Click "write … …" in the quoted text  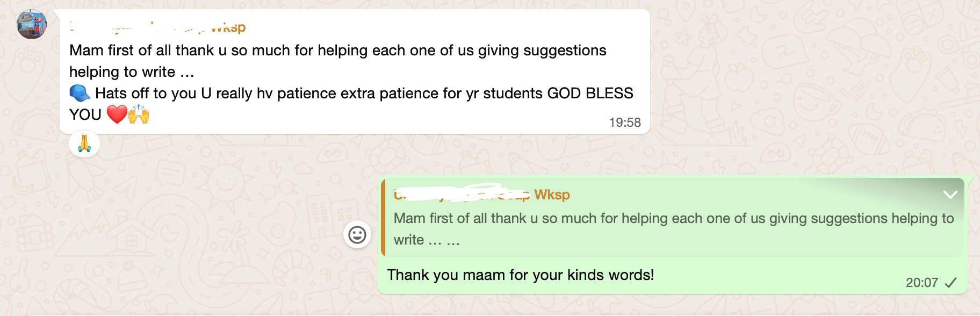tap(427, 240)
